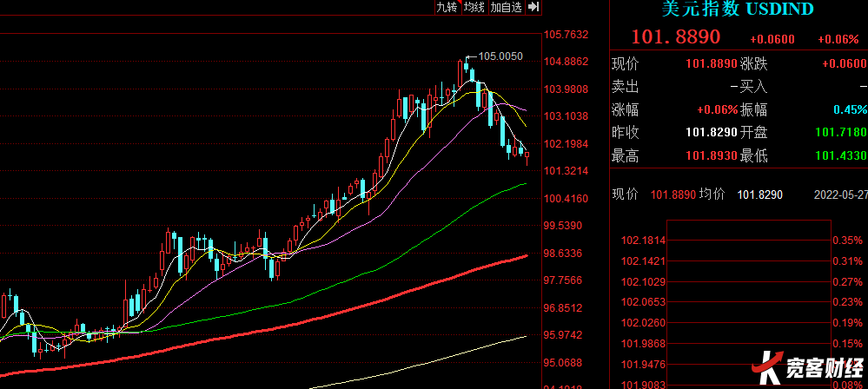Click the 买入 label
868x389 pixels.
tap(754, 86)
